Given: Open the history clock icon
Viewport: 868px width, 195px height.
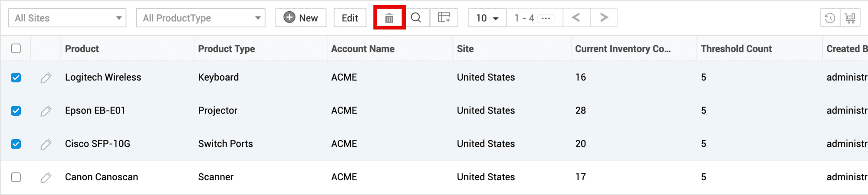Looking at the screenshot, I should (830, 18).
